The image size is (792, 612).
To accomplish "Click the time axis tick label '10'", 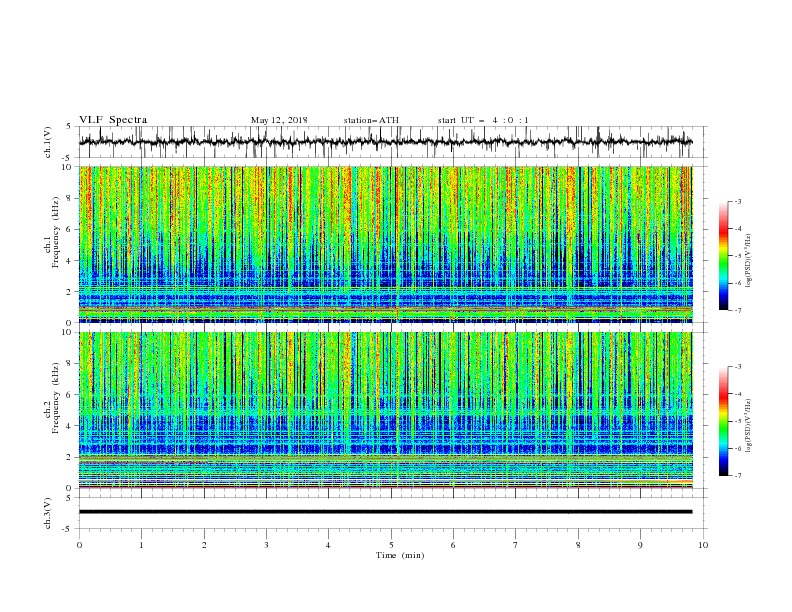I will [703, 545].
